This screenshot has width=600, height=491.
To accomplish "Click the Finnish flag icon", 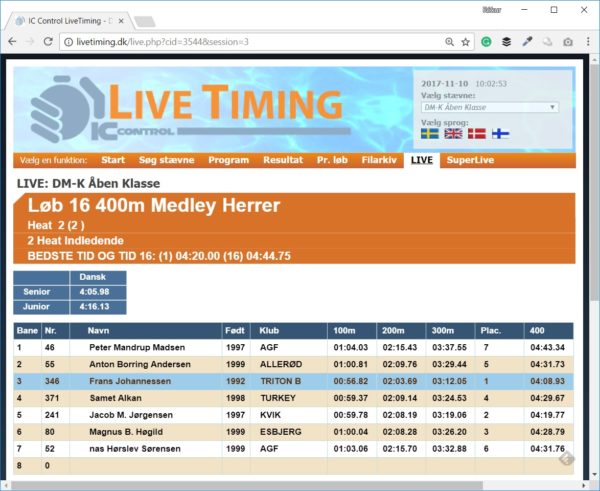I will tap(500, 133).
